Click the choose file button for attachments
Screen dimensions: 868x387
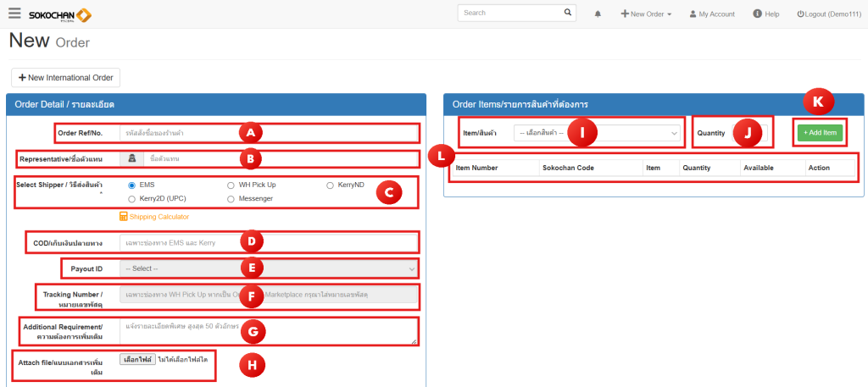point(137,360)
